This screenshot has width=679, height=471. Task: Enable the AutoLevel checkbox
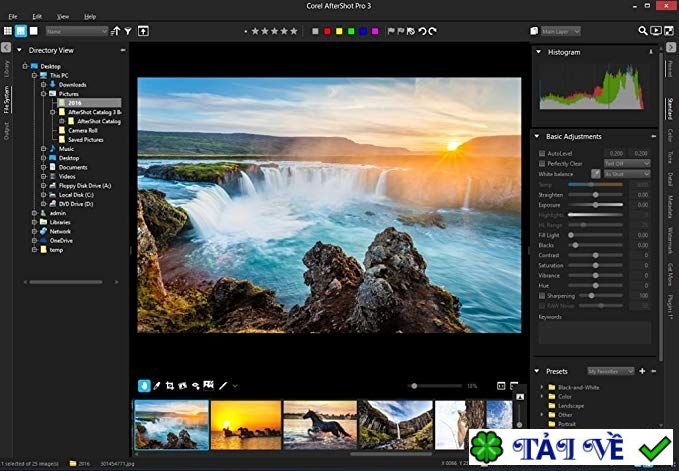tap(542, 153)
